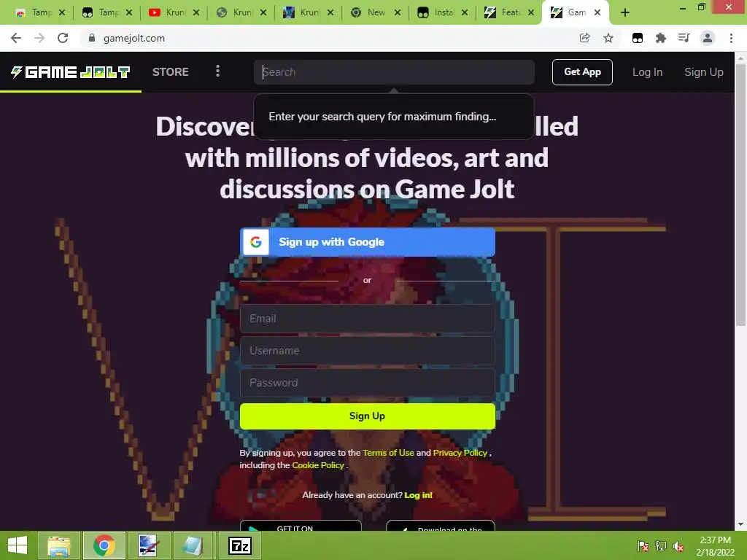
Task: Click the Game Jolt logo
Action: click(71, 72)
